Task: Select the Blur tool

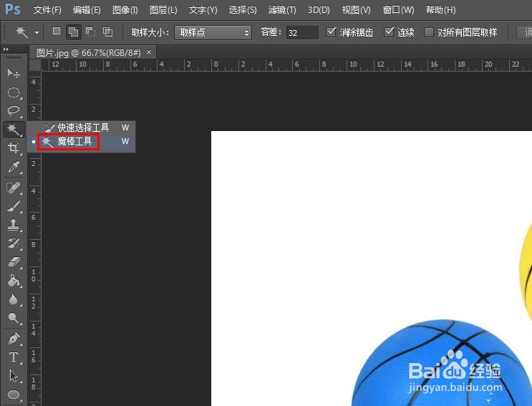Action: click(14, 299)
